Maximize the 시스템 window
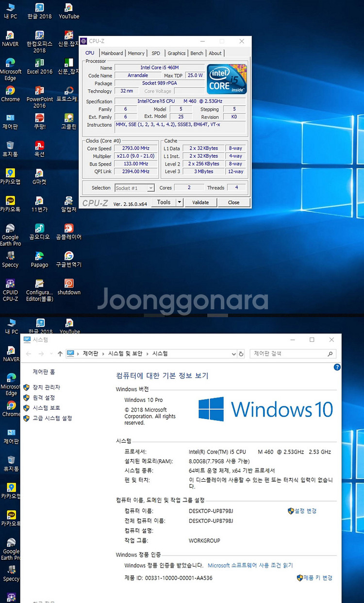 (312, 340)
